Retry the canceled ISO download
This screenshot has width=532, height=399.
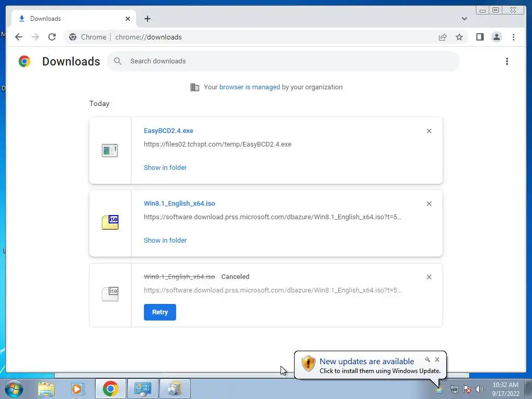tap(160, 312)
